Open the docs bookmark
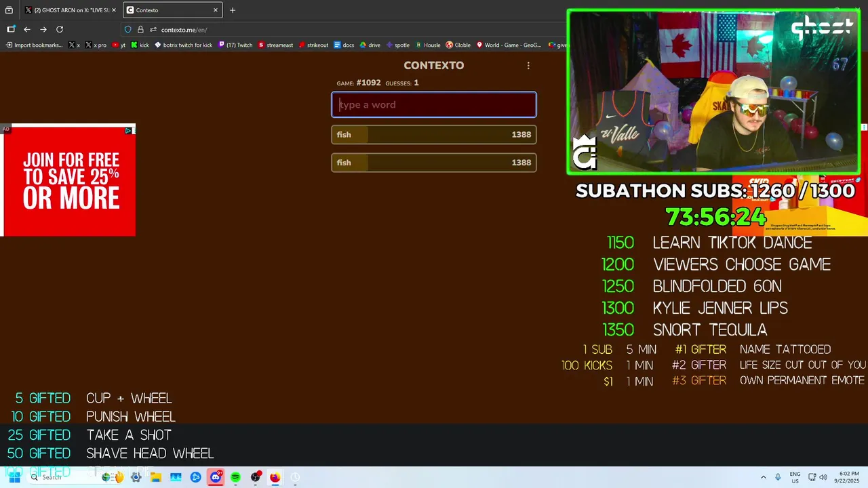Screen dimensions: 868x488 pos(344,45)
